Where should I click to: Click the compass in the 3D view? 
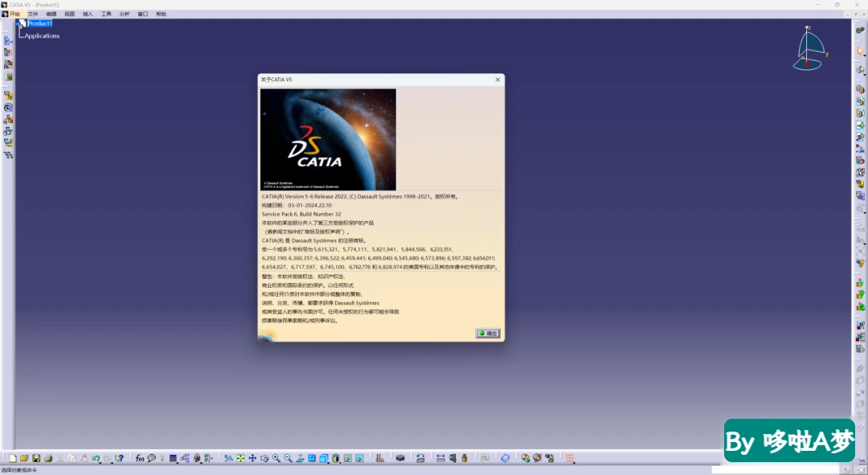pyautogui.click(x=809, y=49)
